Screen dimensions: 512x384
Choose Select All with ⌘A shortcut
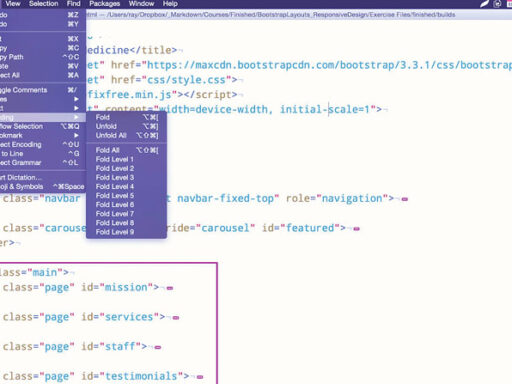(43, 75)
